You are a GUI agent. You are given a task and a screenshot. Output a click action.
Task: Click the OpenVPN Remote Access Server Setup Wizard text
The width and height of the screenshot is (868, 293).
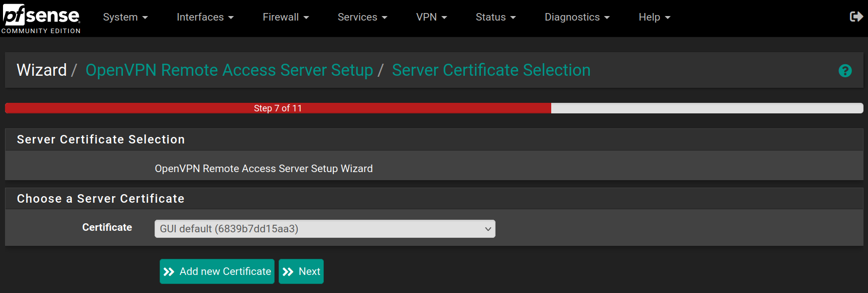pos(264,169)
